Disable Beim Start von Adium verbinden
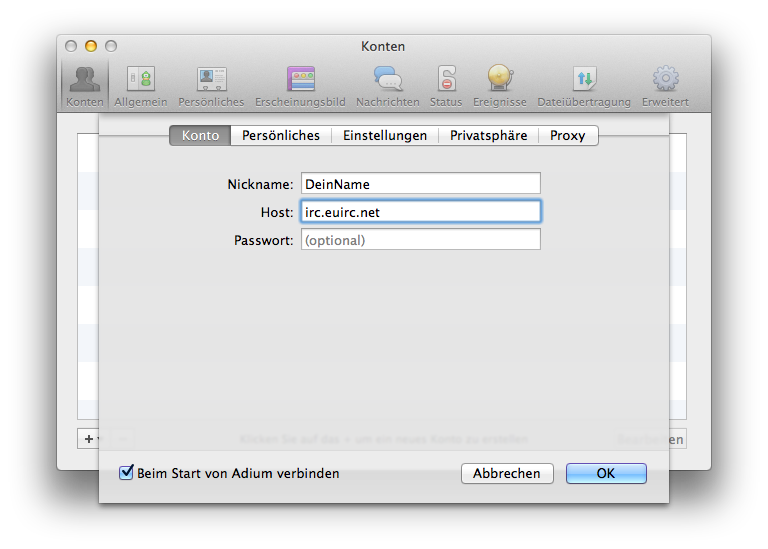 (x=127, y=473)
